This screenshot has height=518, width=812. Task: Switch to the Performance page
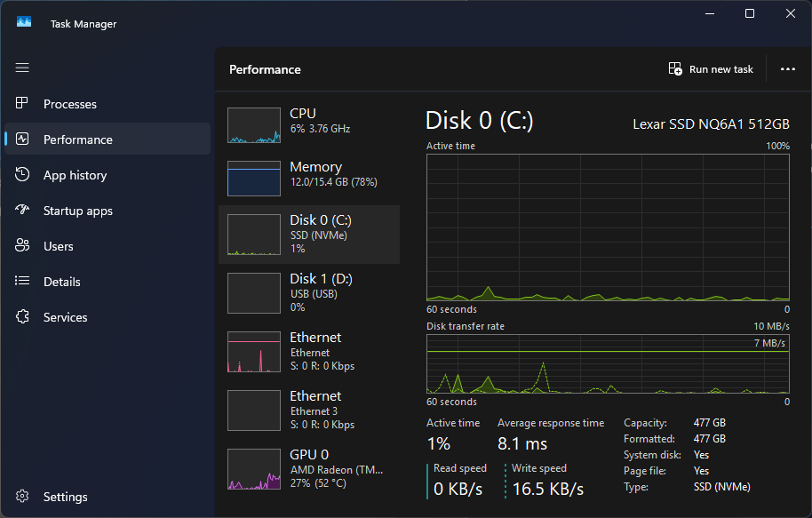[78, 139]
